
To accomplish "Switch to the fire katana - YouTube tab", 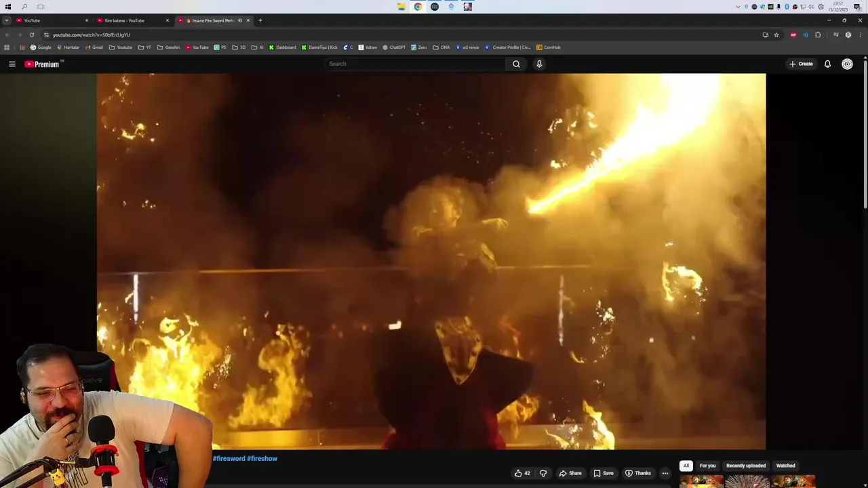I will tap(132, 20).
